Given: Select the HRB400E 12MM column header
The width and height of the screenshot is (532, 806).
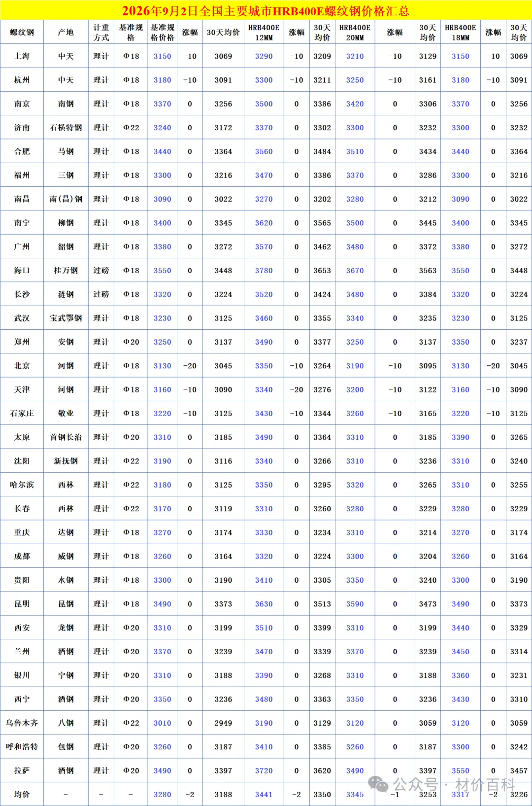Looking at the screenshot, I should (264, 33).
